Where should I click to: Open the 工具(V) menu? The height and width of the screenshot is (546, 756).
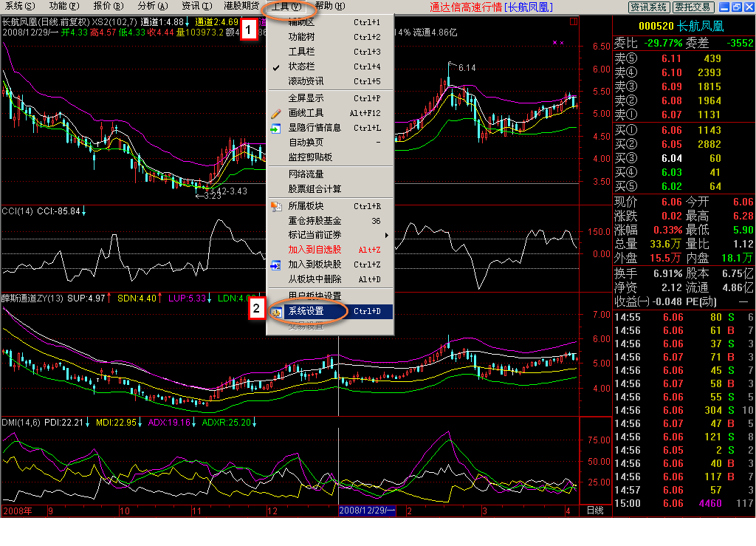[286, 7]
